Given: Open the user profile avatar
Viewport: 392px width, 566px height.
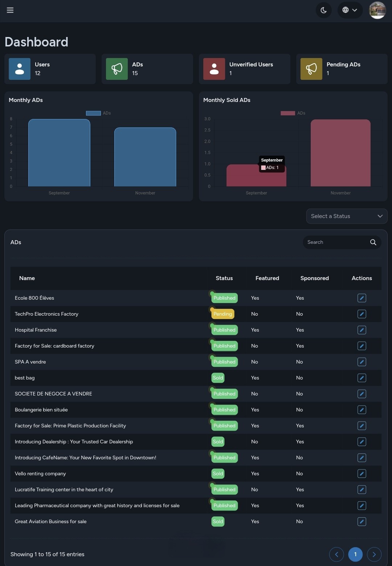Looking at the screenshot, I should [x=377, y=10].
